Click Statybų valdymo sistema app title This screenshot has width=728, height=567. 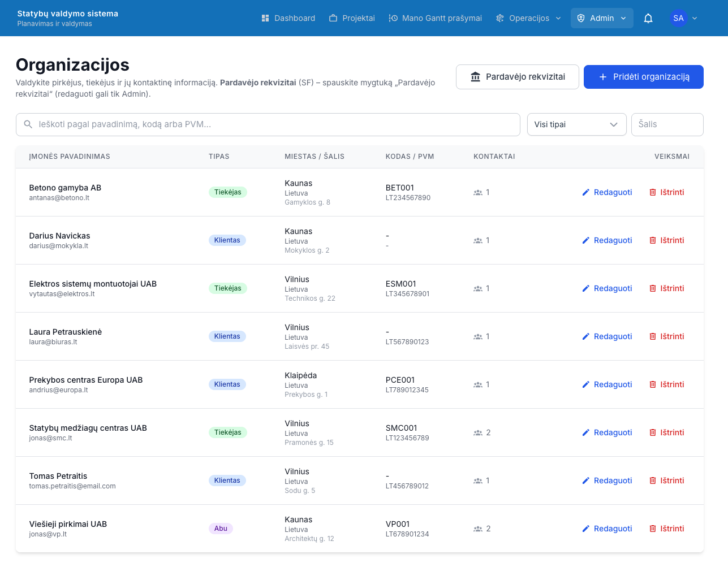(x=68, y=14)
